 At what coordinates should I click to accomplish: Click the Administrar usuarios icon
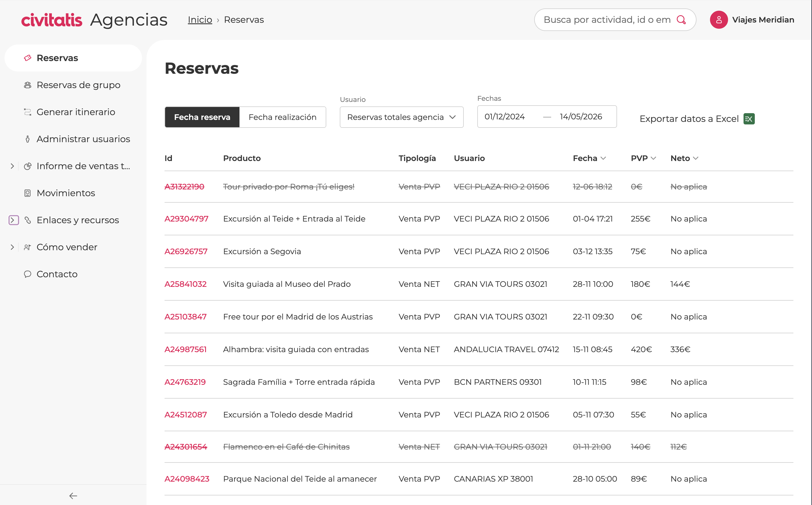[28, 139]
